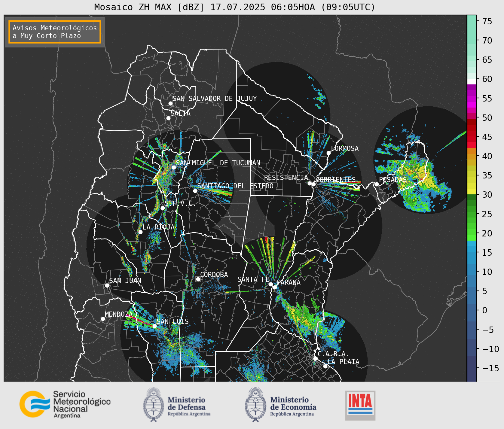Click the RESISTENCIA label text
Image resolution: width=504 pixels, height=429 pixels.
point(286,178)
